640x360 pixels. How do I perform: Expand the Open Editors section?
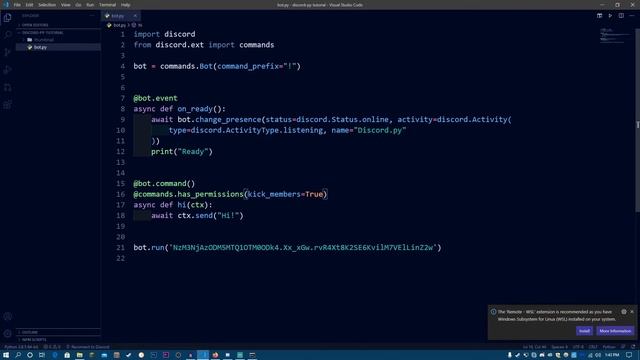pyautogui.click(x=58, y=25)
